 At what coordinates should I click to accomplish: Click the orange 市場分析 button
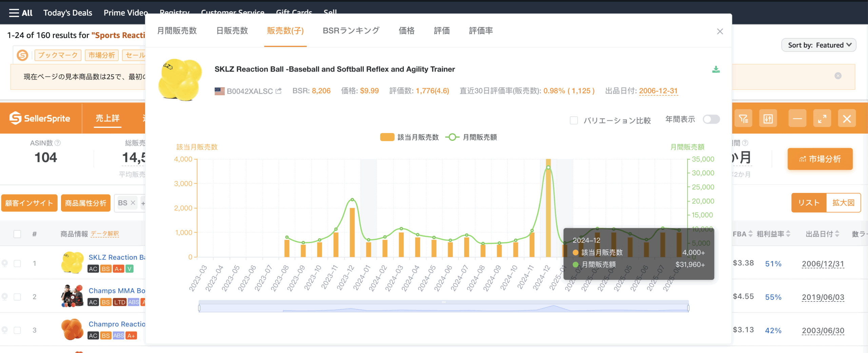coord(820,159)
